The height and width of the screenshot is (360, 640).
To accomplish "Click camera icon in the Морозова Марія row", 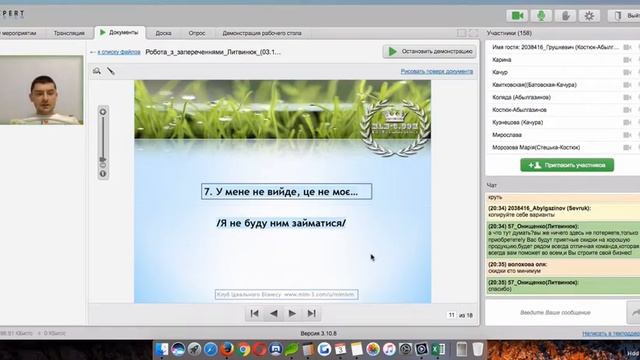I will (627, 147).
